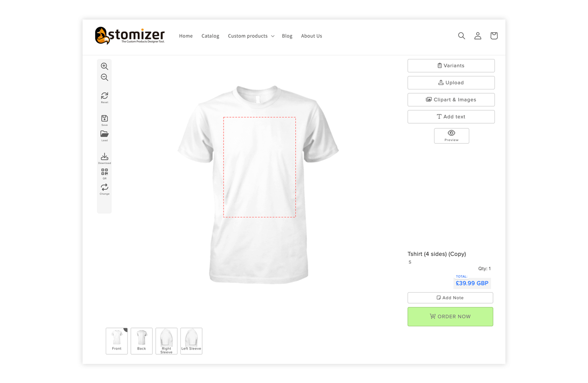588x383 pixels.
Task: Click the zoom in magnifier icon
Action: point(104,66)
